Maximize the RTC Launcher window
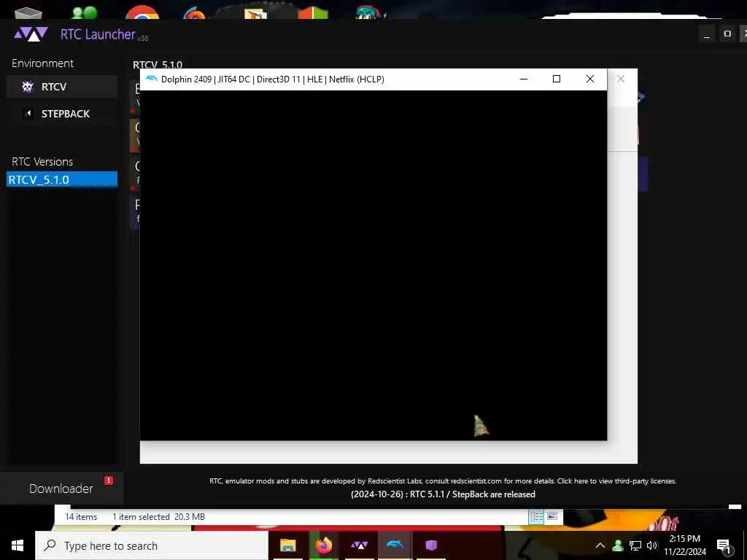747x560 pixels. click(x=727, y=34)
